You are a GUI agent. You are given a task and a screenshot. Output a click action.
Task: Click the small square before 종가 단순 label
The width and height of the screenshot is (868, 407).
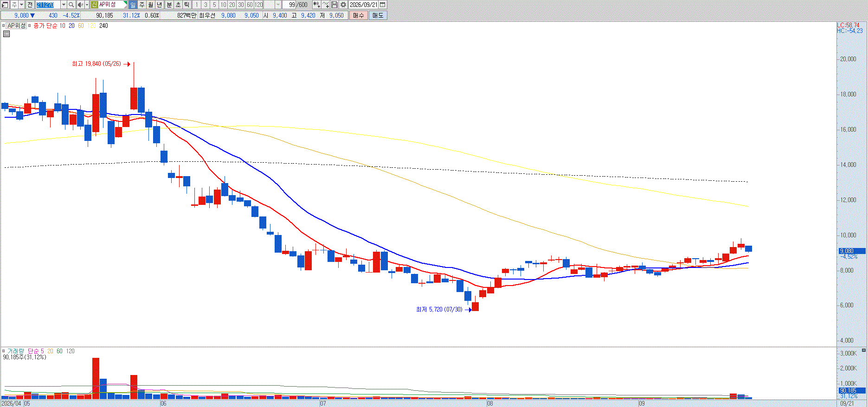29,26
